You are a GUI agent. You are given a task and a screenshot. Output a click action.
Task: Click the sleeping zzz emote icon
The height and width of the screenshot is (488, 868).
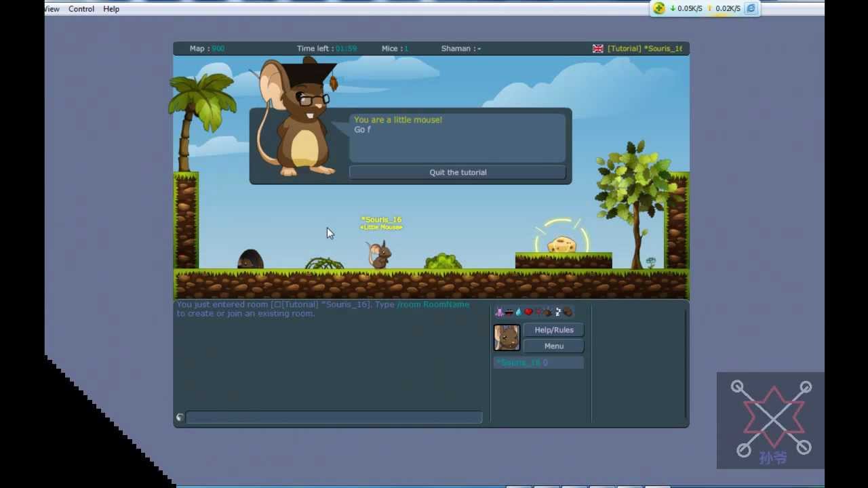559,312
